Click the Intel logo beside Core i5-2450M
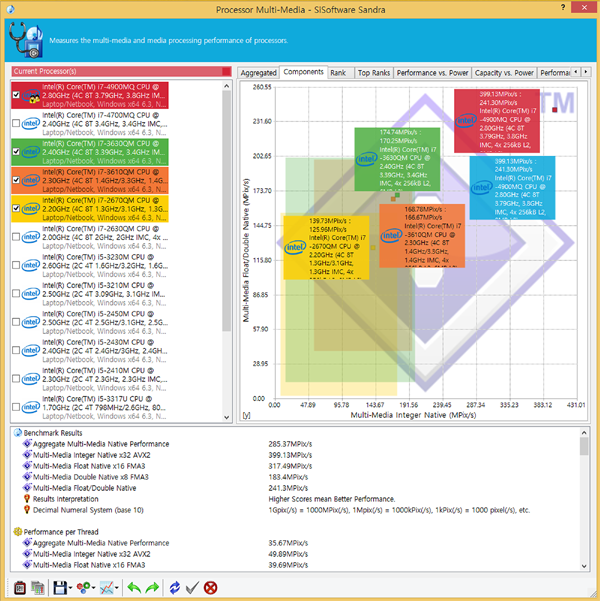This screenshot has width=600, height=601. [31, 322]
